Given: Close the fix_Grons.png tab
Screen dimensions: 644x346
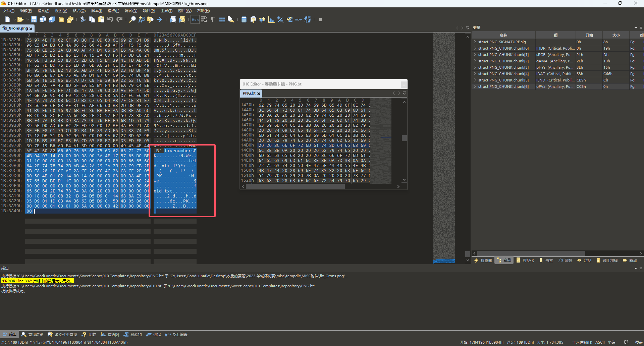Looking at the screenshot, I should pos(31,28).
